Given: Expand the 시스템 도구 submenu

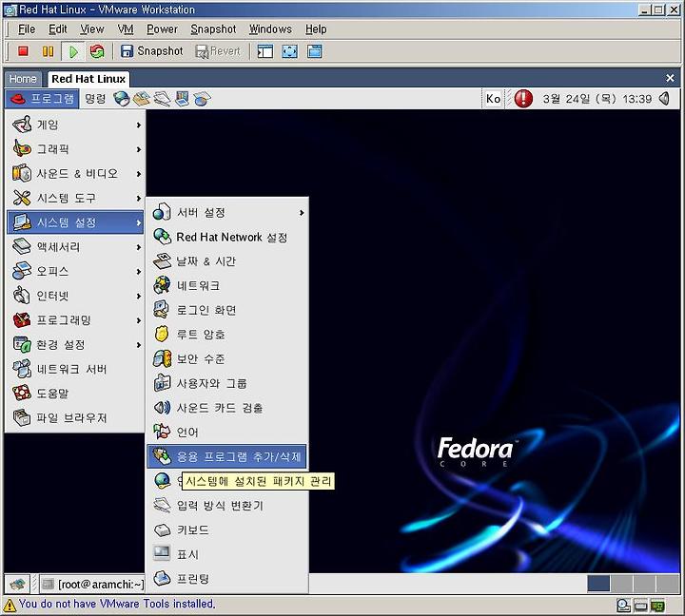Looking at the screenshot, I should coord(75,198).
